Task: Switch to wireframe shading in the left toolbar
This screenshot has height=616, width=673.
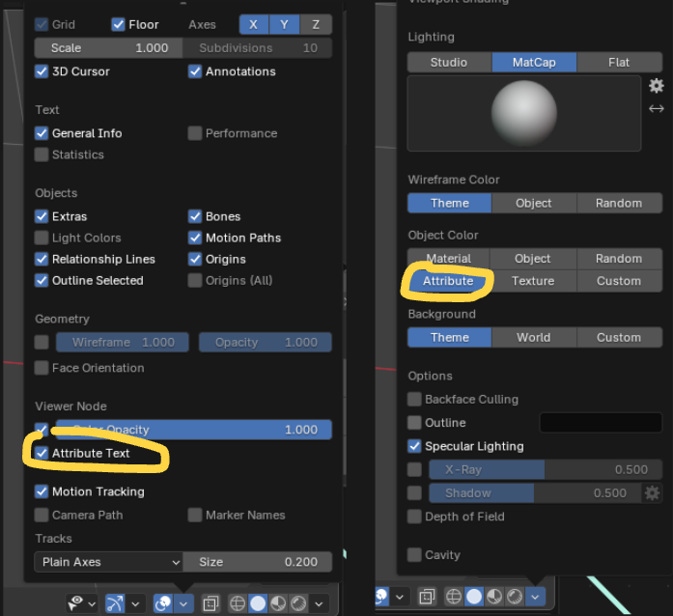Action: pyautogui.click(x=238, y=603)
